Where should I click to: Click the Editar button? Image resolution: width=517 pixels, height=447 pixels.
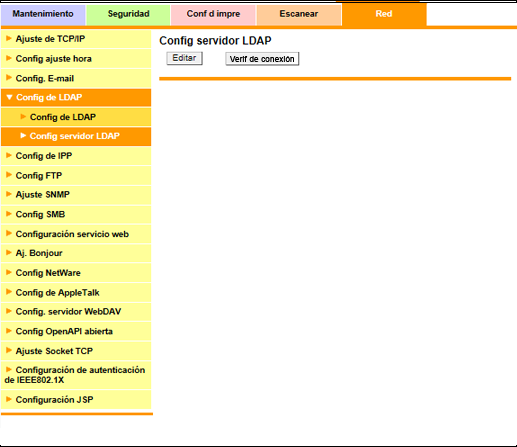[x=184, y=58]
